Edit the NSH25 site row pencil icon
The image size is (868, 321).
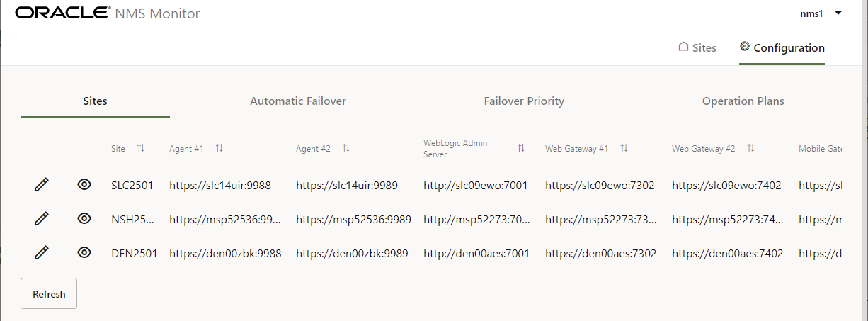click(x=42, y=219)
